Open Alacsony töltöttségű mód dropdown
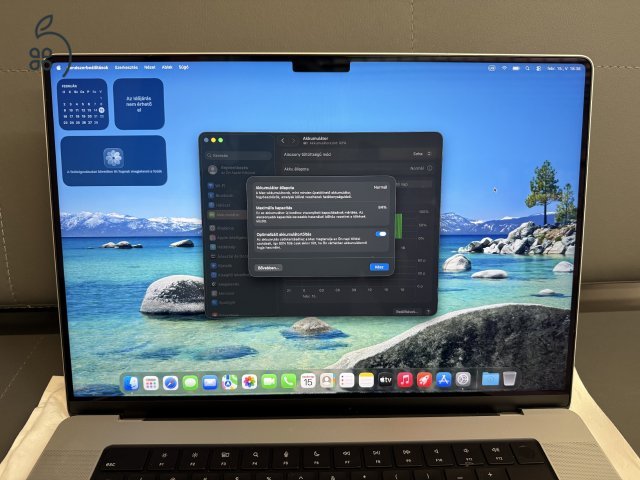This screenshot has height=480, width=640. coord(422,154)
